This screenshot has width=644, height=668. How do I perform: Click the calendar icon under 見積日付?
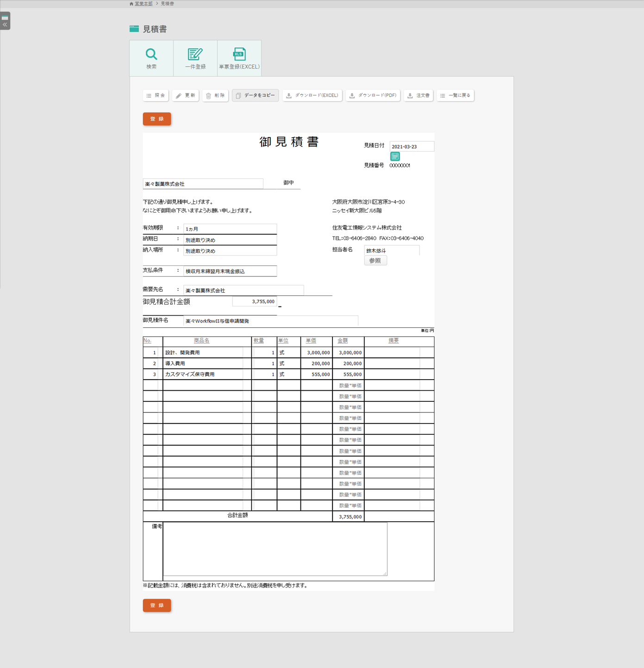395,156
